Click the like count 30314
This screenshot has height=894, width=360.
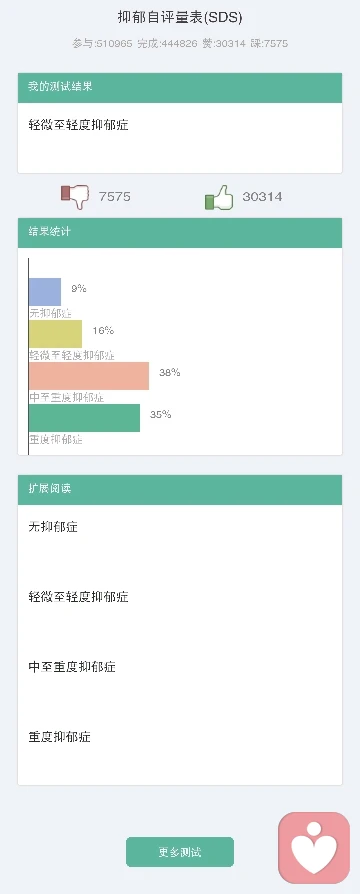click(x=262, y=197)
